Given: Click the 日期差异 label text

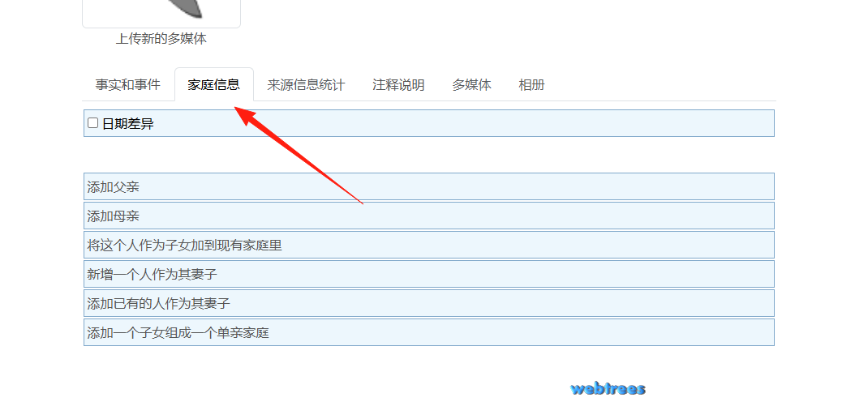Looking at the screenshot, I should [128, 124].
